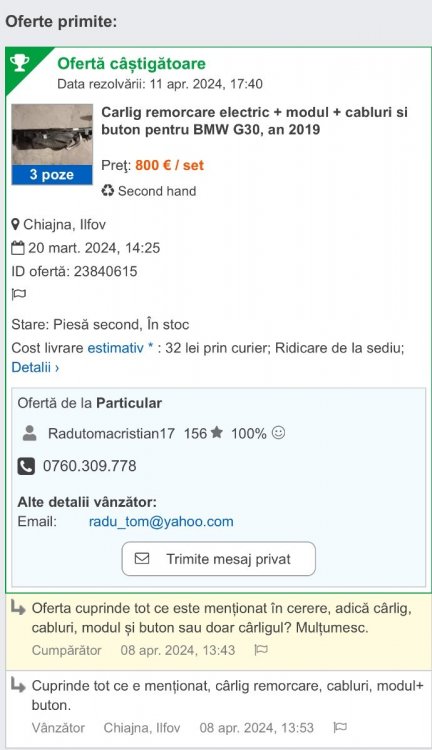Click the phone icon beside 0760.309.778
The image size is (432, 750).
tap(26, 466)
